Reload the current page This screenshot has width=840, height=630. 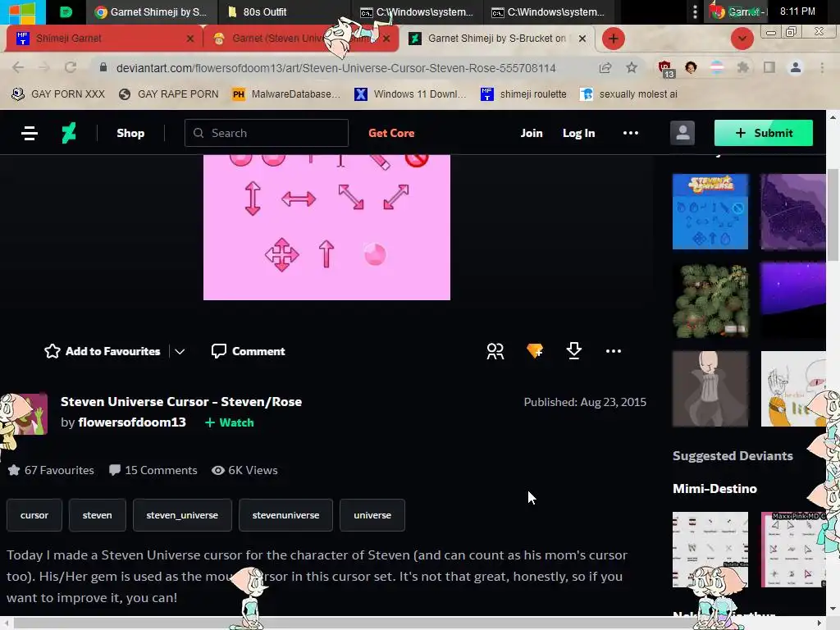click(71, 67)
